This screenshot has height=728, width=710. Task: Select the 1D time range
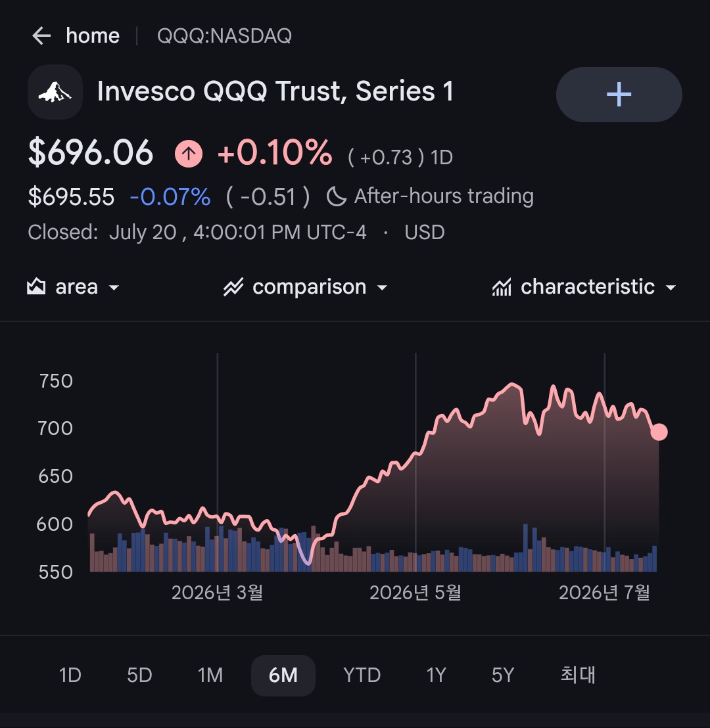[70, 675]
